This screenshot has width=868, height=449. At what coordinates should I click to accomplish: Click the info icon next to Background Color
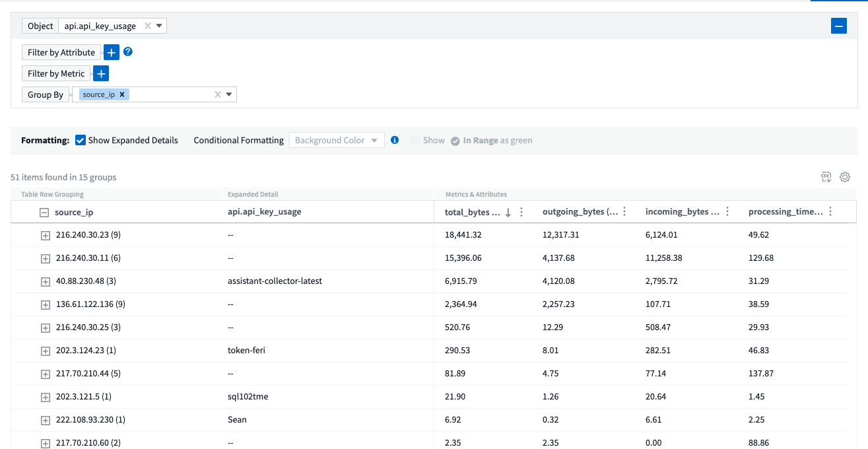pyautogui.click(x=394, y=139)
